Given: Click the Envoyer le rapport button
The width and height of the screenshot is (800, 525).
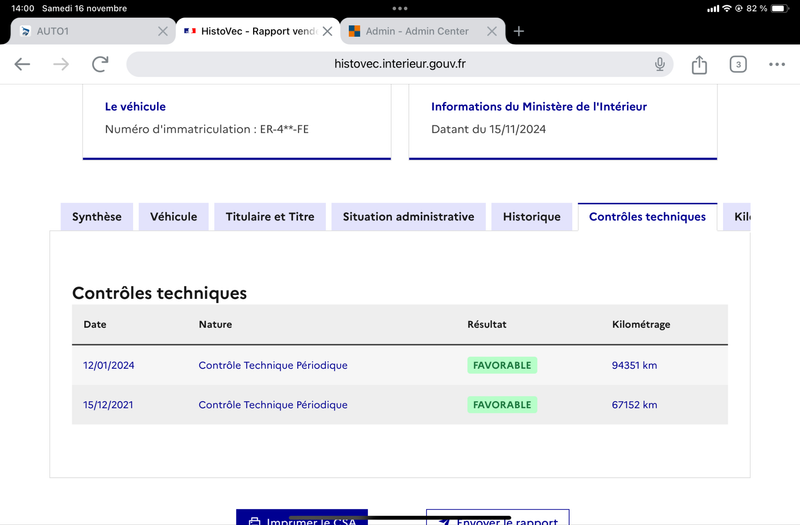Looking at the screenshot, I should (497, 517).
